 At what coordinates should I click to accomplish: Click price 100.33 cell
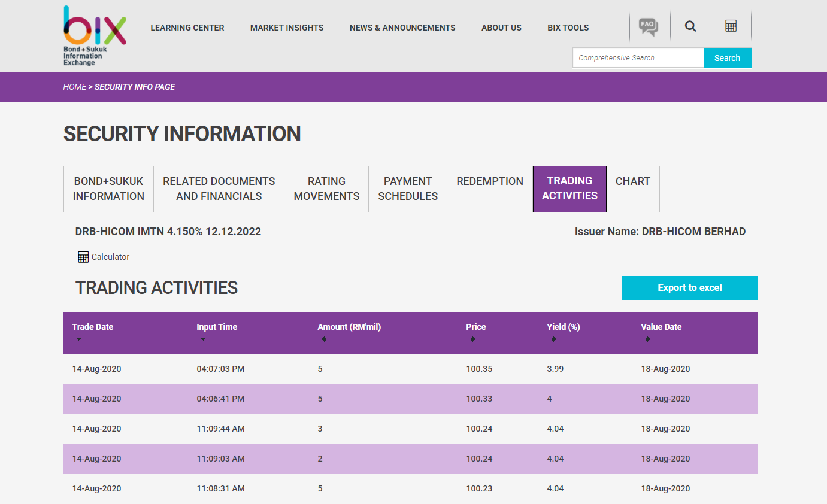479,399
